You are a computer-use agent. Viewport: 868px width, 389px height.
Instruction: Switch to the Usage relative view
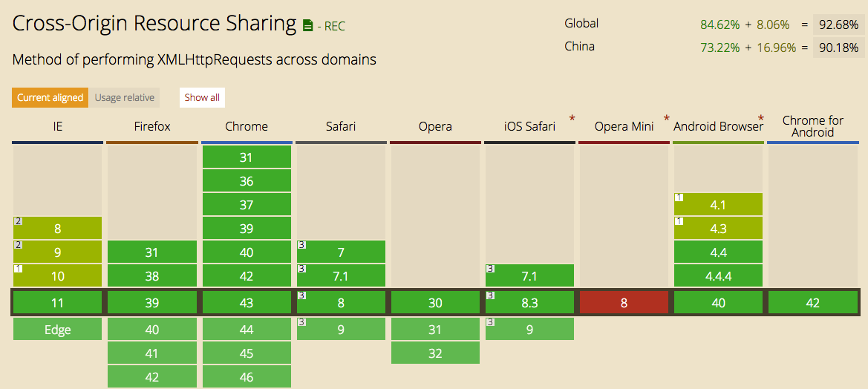click(x=125, y=98)
